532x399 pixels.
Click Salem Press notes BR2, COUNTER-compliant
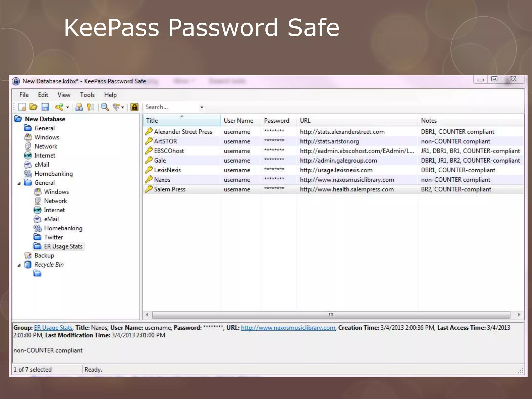tap(456, 189)
